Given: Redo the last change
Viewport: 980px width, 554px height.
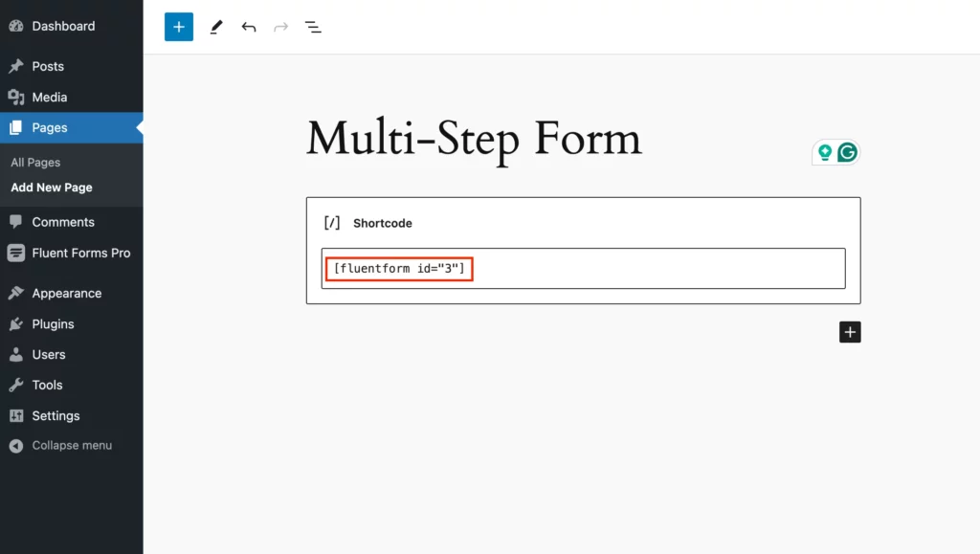Looking at the screenshot, I should click(280, 27).
